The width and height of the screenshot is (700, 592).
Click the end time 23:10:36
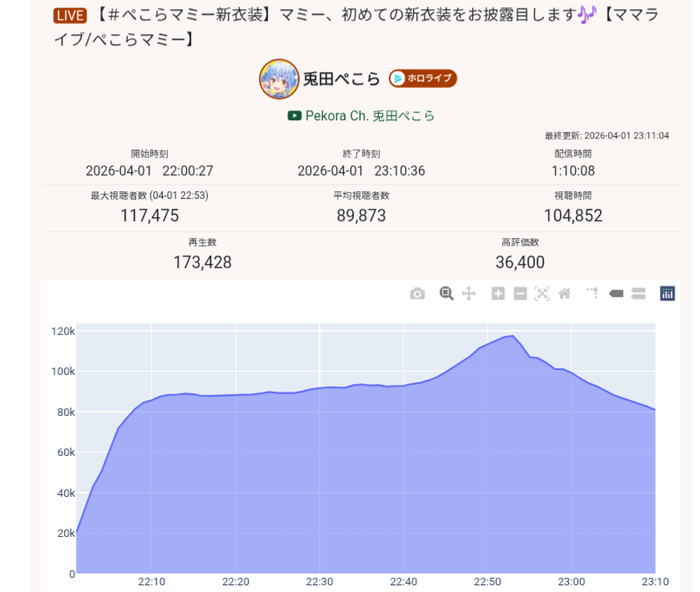[400, 170]
